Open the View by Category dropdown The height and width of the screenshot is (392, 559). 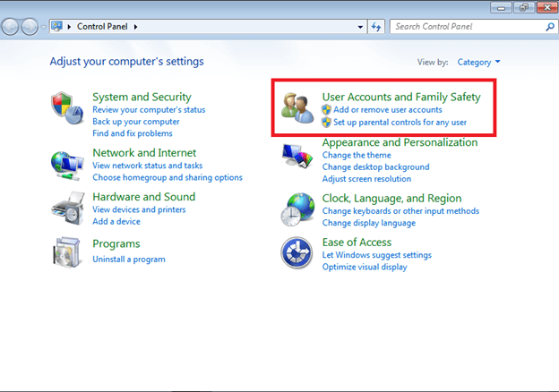coord(478,63)
